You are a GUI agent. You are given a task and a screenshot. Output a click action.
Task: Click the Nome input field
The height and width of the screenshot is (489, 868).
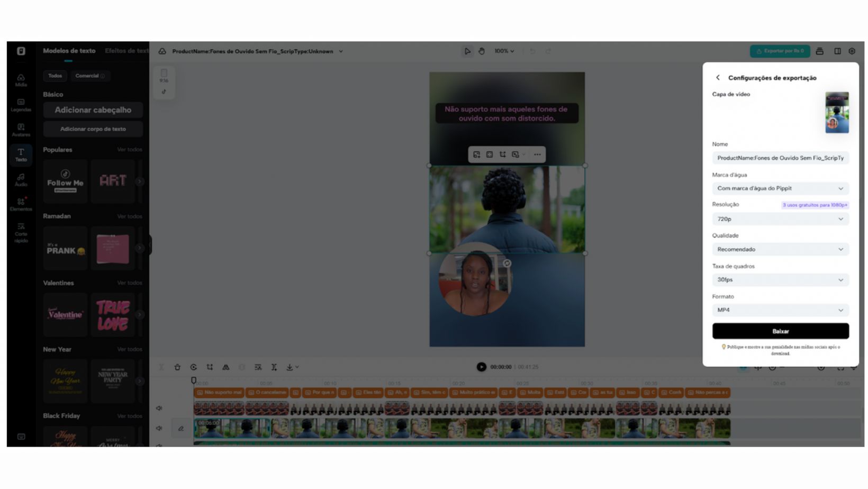[780, 158]
